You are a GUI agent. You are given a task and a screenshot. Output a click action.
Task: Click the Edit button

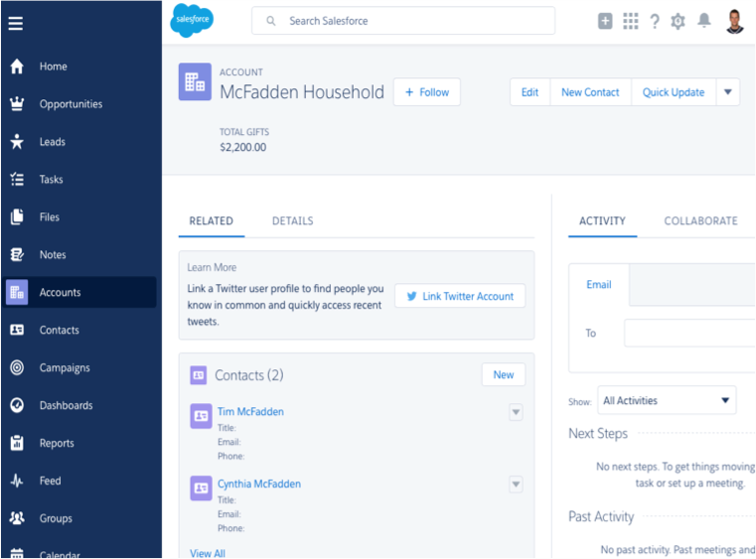coord(529,92)
